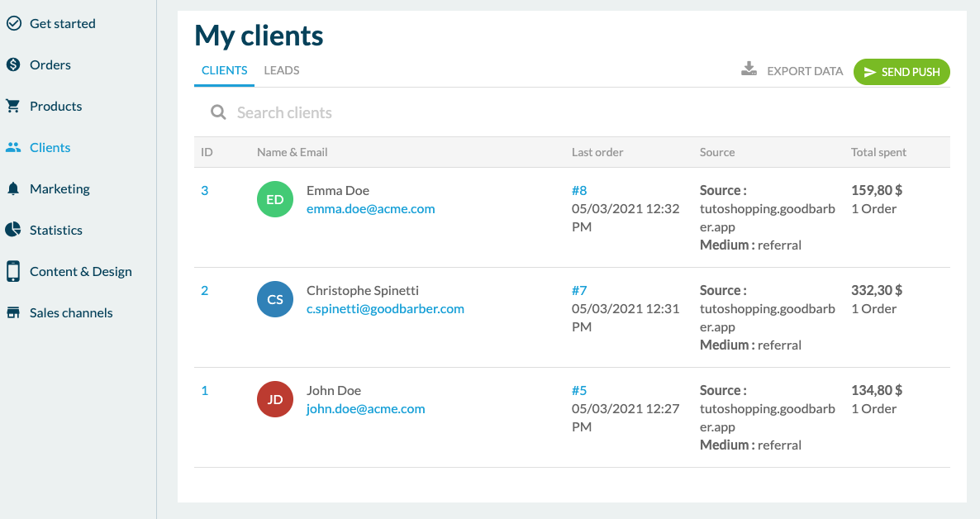The image size is (980, 519).
Task: Open order #7 link
Action: [579, 290]
